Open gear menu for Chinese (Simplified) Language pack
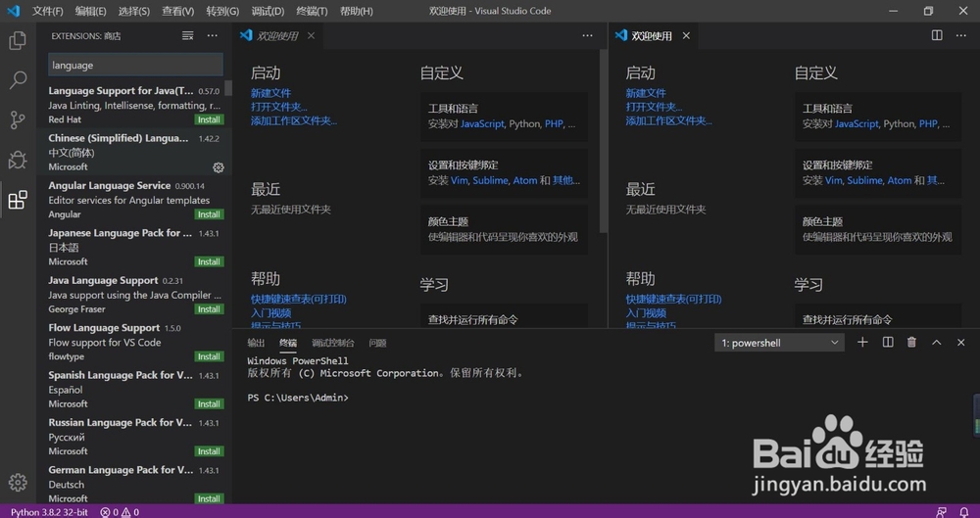The image size is (980, 518). pyautogui.click(x=219, y=167)
